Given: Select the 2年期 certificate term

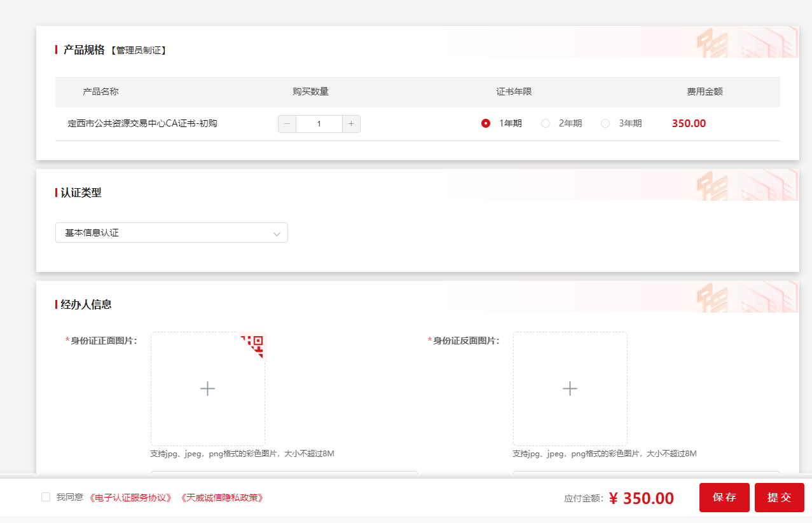Looking at the screenshot, I should pyautogui.click(x=546, y=124).
